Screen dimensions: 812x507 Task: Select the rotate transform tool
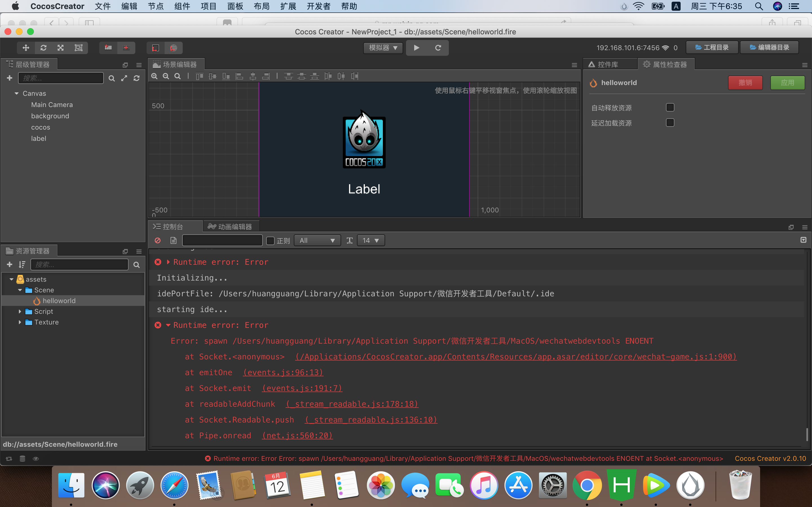43,48
